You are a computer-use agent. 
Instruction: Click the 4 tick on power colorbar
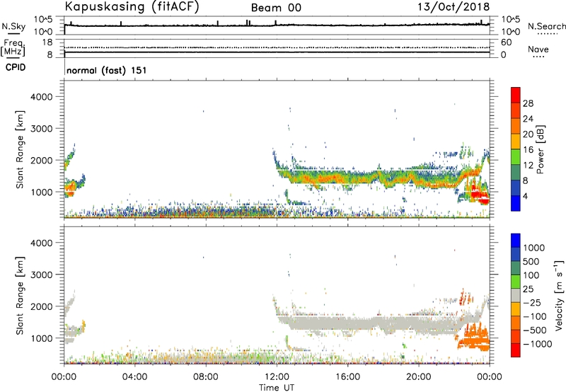pyautogui.click(x=525, y=196)
